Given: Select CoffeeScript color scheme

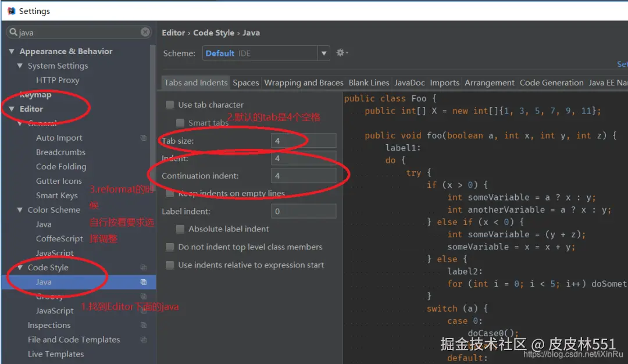Looking at the screenshot, I should 59,238.
